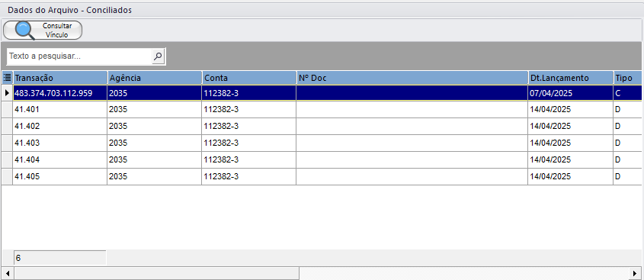Click the horizontal scrollbar right arrow
The image size is (644, 280).
point(636,273)
